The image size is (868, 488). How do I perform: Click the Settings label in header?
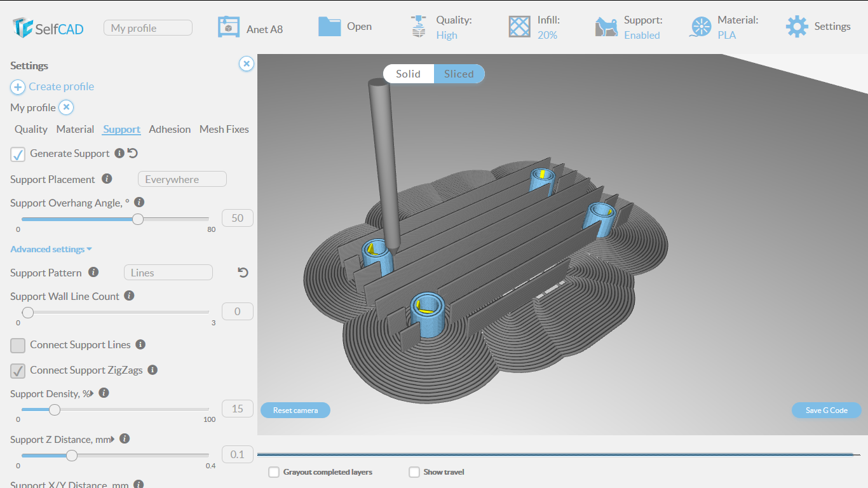coord(832,26)
